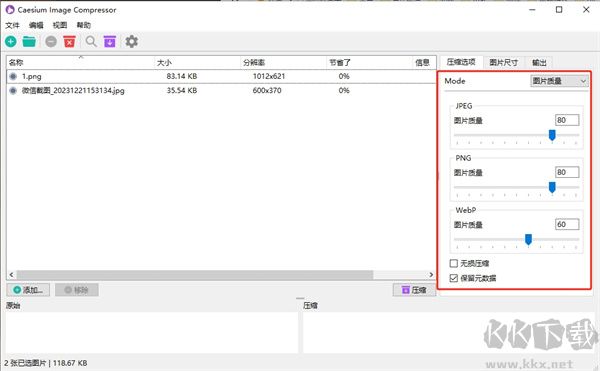600x371 pixels.
Task: Open the 文件 menu
Action: click(12, 25)
